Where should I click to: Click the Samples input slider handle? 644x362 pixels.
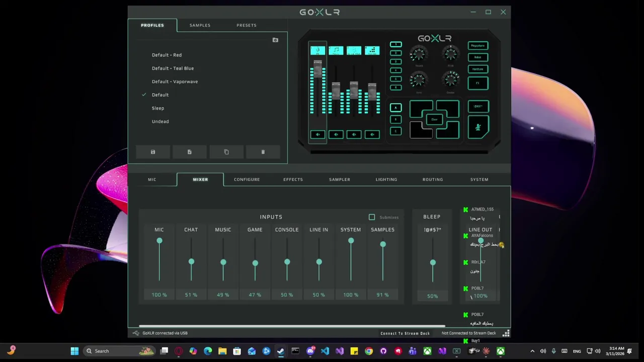click(383, 244)
